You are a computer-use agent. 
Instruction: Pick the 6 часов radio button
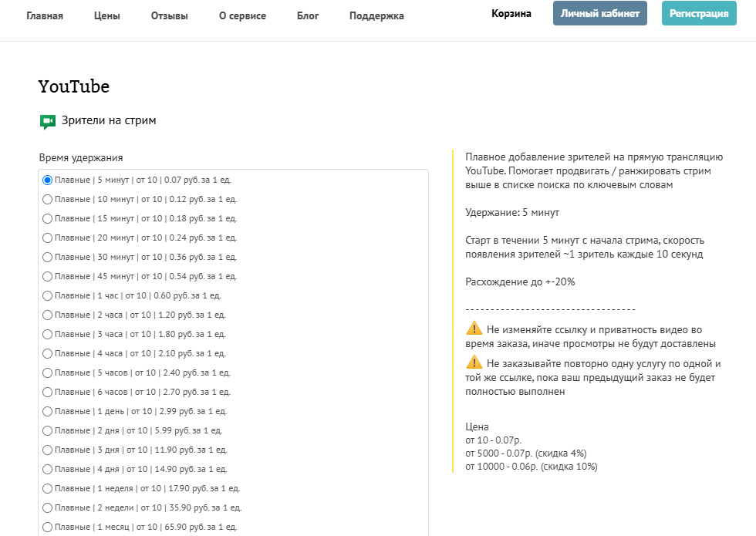[x=47, y=392]
